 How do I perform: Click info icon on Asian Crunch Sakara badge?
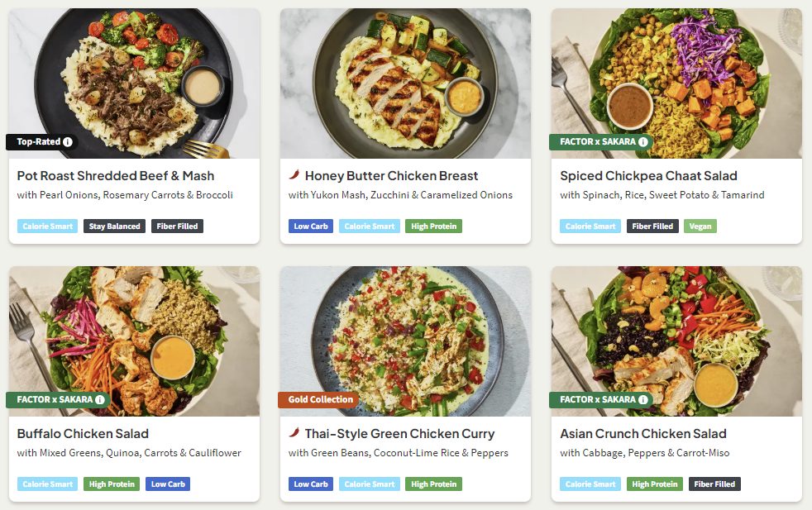pyautogui.click(x=643, y=400)
